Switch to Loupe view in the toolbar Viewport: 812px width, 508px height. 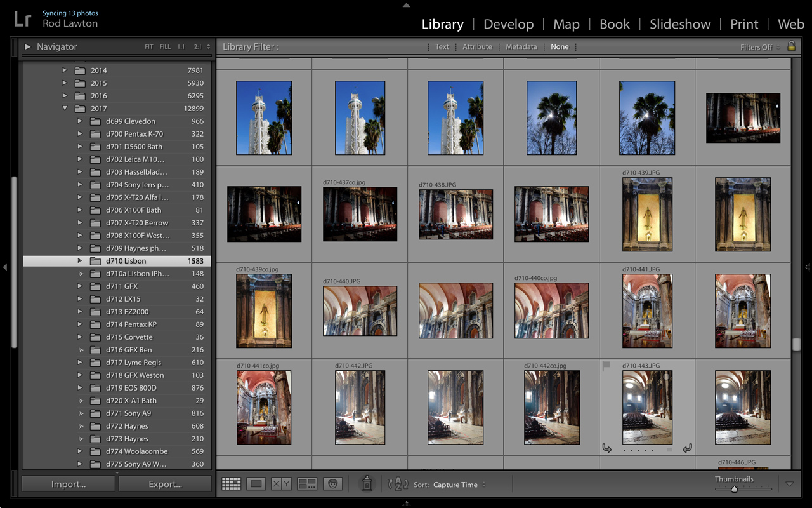(x=256, y=484)
